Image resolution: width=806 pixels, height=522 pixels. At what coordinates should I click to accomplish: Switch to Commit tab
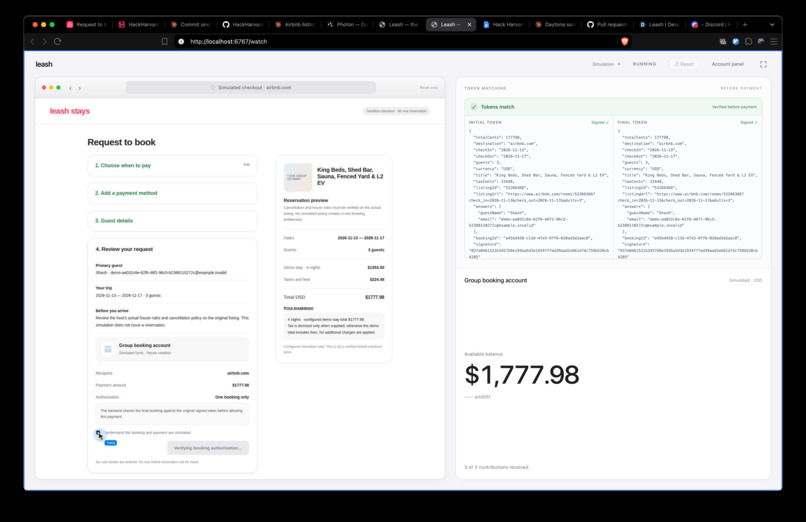[x=192, y=24]
